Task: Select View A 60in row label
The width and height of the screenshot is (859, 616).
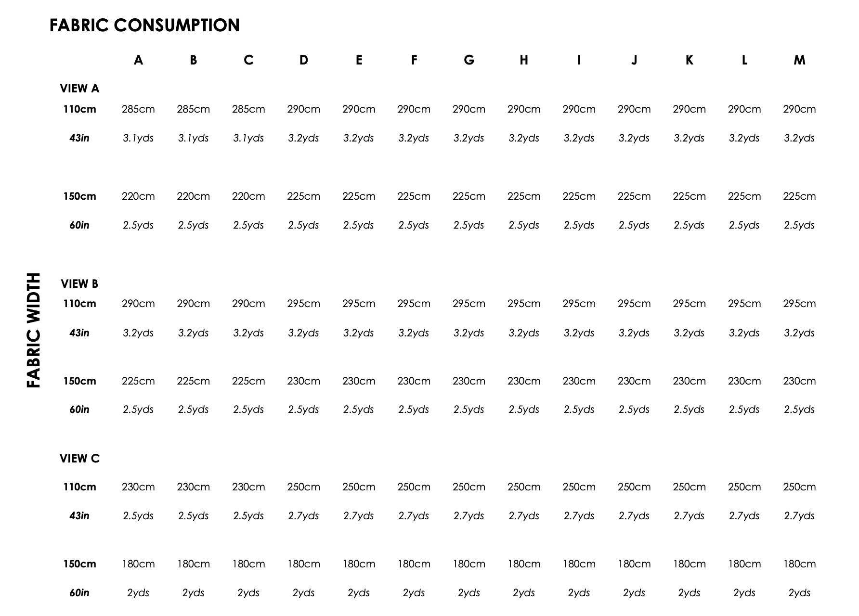Action: [x=79, y=225]
